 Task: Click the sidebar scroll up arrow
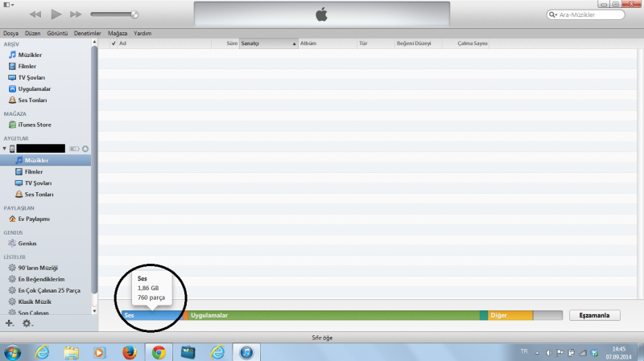click(x=94, y=42)
